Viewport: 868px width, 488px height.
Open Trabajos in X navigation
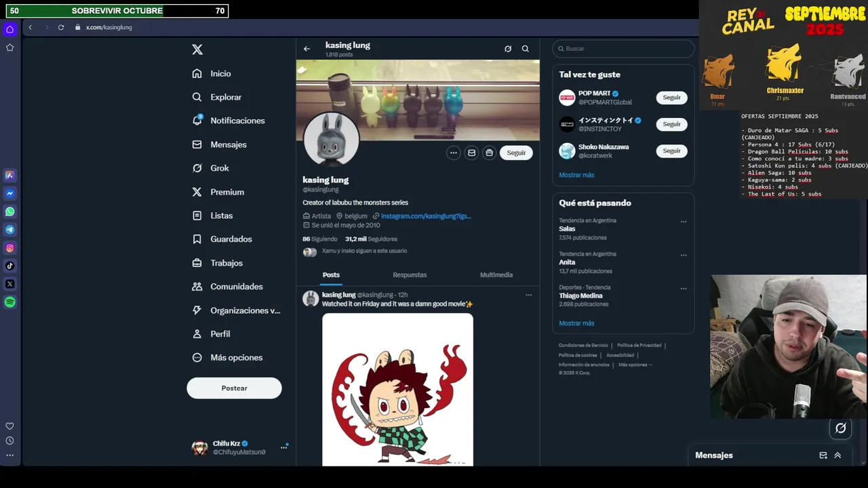(x=218, y=263)
